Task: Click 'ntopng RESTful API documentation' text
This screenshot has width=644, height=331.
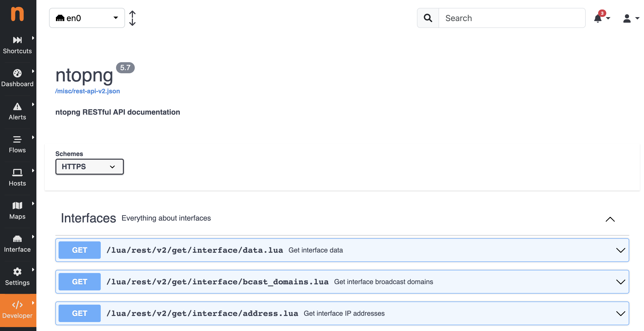Action: [118, 112]
